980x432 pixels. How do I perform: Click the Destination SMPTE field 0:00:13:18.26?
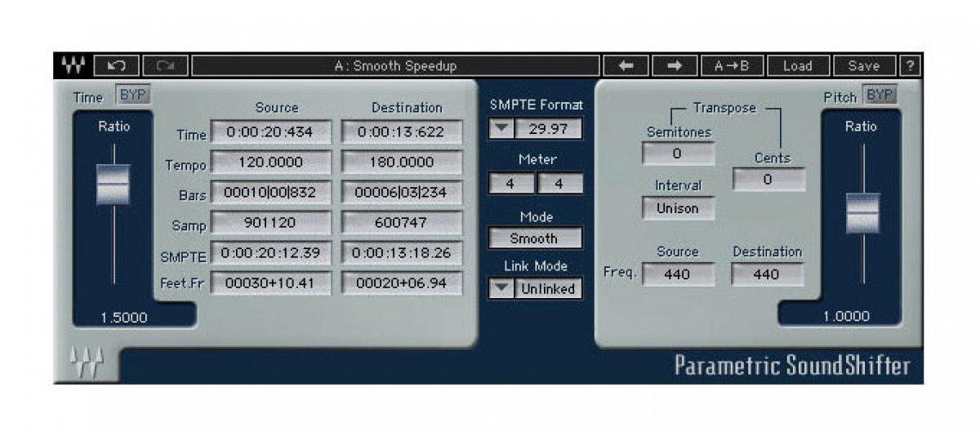click(x=402, y=253)
